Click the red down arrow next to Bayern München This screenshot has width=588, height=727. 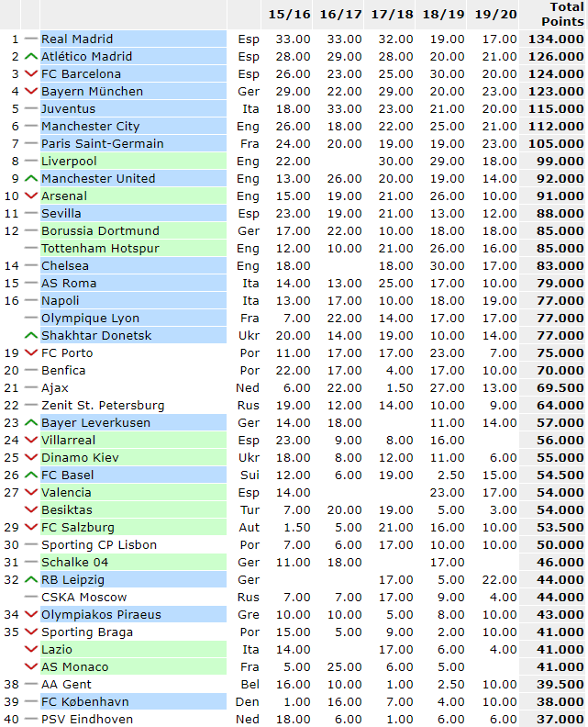30,91
